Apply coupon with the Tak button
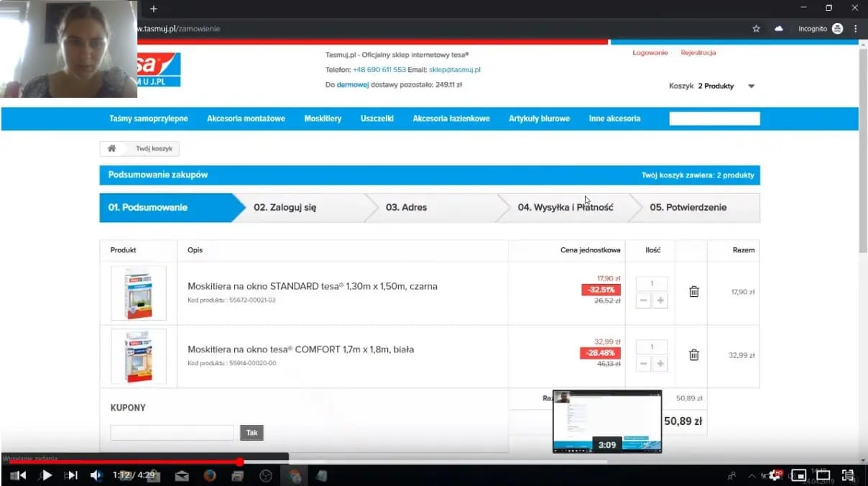 [x=251, y=433]
